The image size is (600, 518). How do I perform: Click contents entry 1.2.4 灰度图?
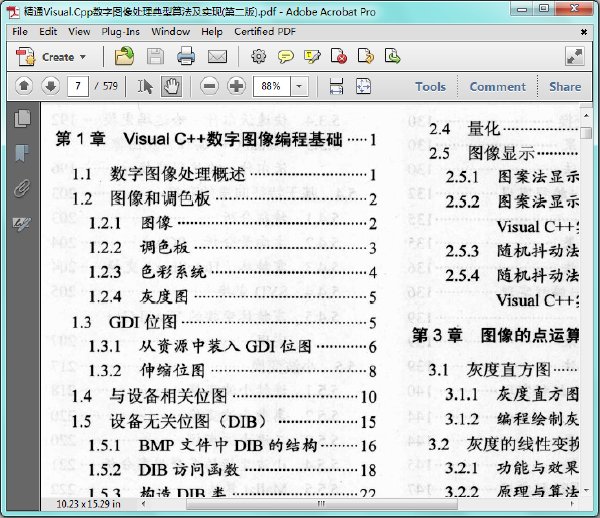[233, 296]
